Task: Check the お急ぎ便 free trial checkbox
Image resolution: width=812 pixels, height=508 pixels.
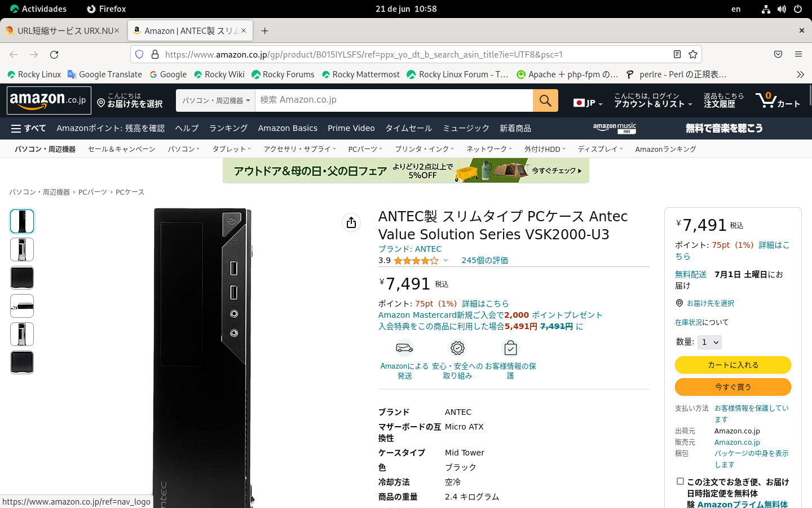Action: click(x=680, y=481)
